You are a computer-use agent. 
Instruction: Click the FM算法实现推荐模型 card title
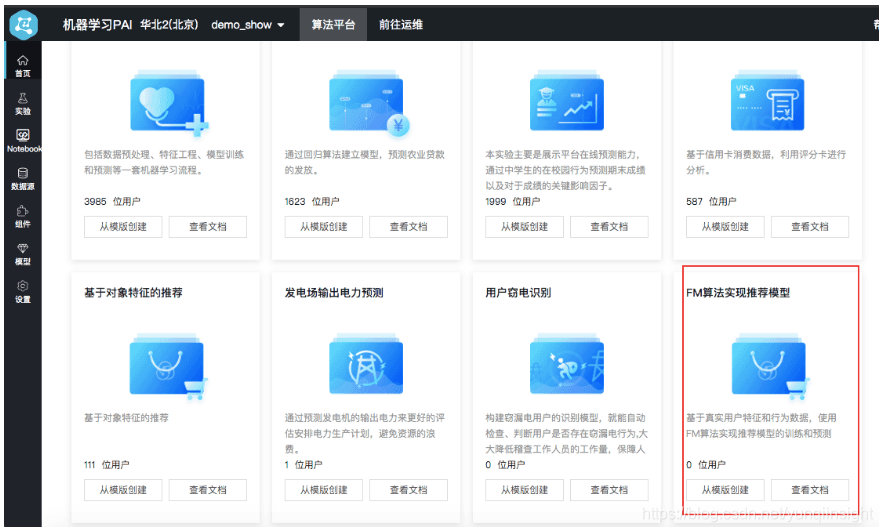[738, 293]
